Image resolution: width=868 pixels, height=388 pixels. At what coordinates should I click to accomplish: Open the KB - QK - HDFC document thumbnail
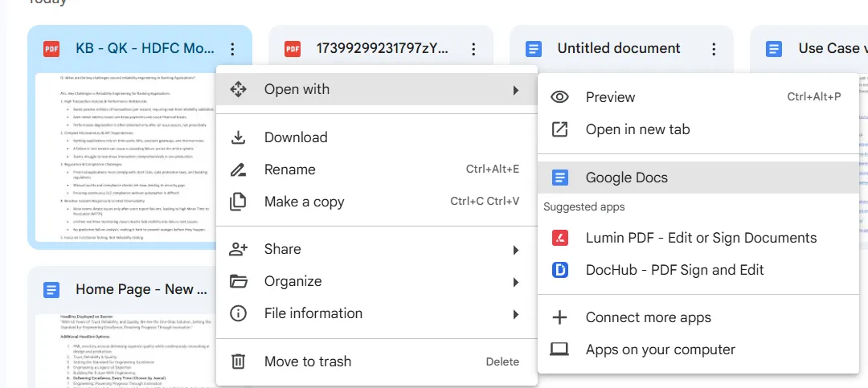click(126, 157)
